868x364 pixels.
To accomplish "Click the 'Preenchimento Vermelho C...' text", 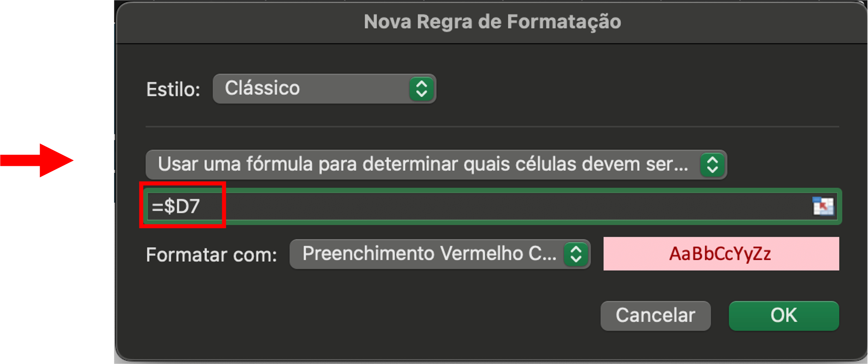I will [429, 254].
